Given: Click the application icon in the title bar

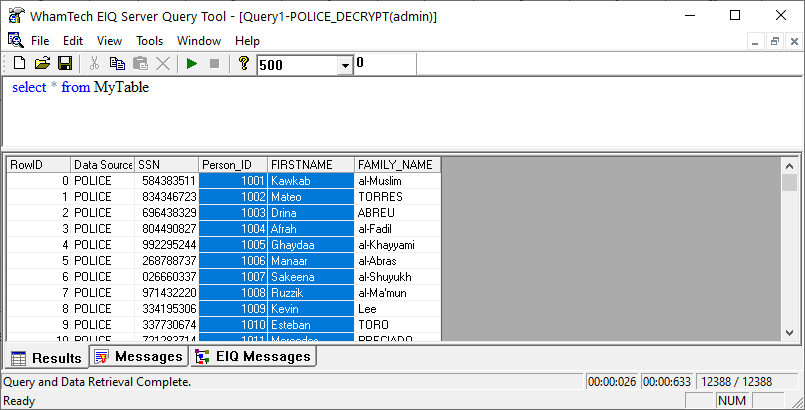Looking at the screenshot, I should [17, 16].
